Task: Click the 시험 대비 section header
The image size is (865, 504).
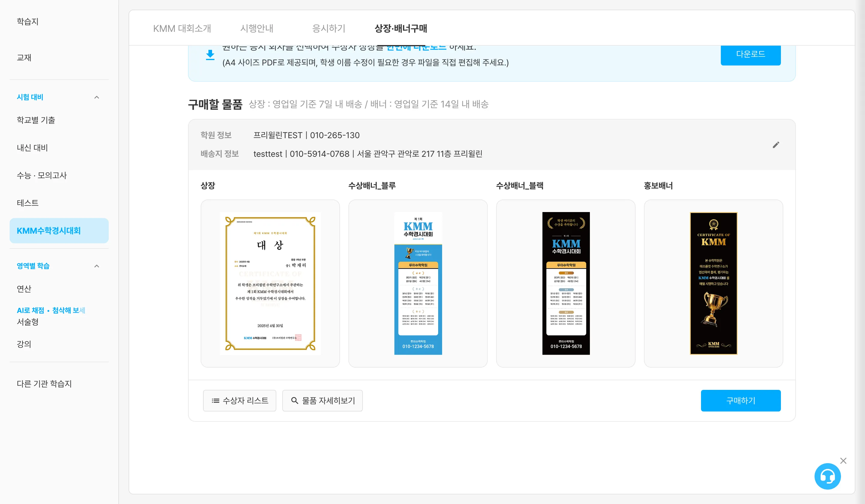Action: [30, 97]
